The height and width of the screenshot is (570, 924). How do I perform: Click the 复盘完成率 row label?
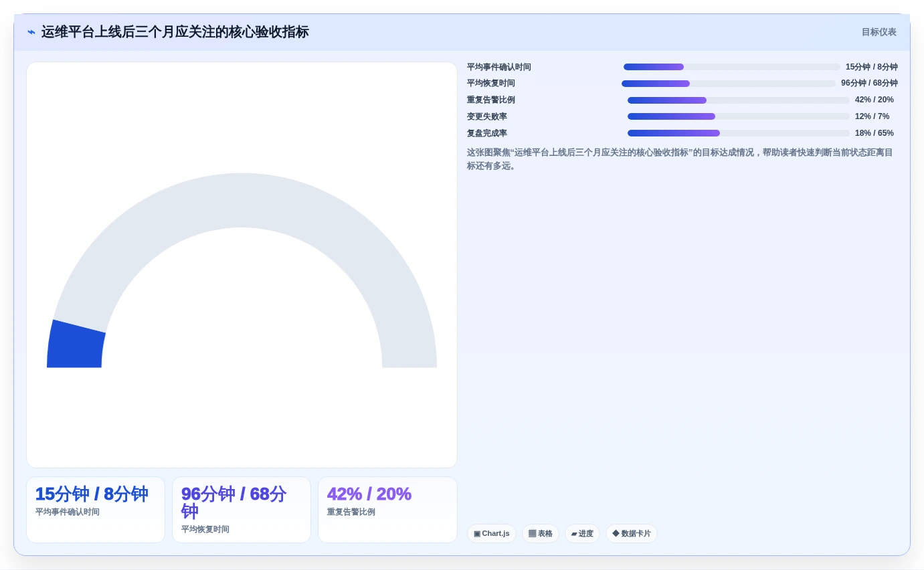(487, 133)
